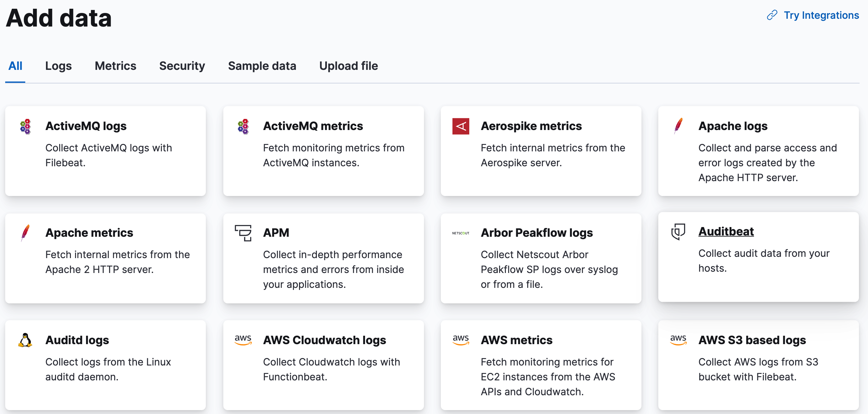
Task: Click the Netscout icon on Arbor Peakflow logs
Action: tap(461, 233)
